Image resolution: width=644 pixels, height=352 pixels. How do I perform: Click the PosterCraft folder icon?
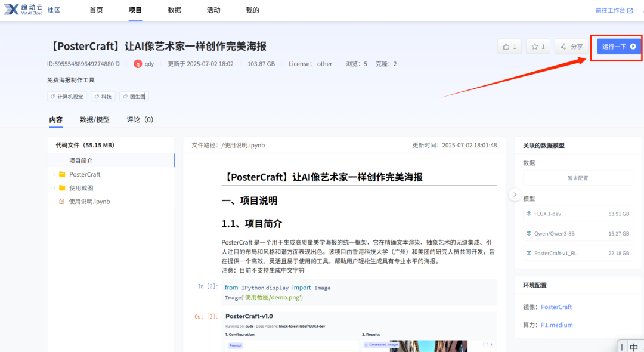point(62,174)
